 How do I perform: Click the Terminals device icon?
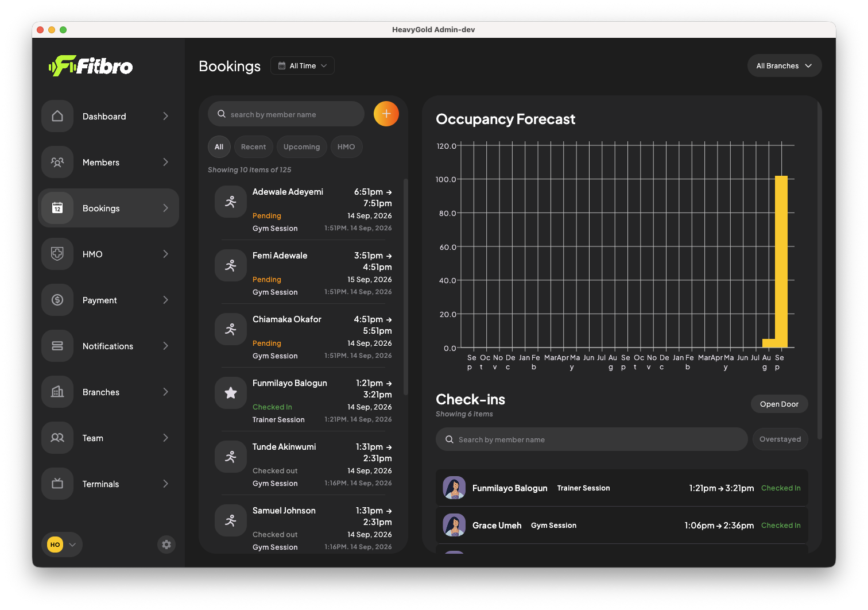click(x=57, y=484)
